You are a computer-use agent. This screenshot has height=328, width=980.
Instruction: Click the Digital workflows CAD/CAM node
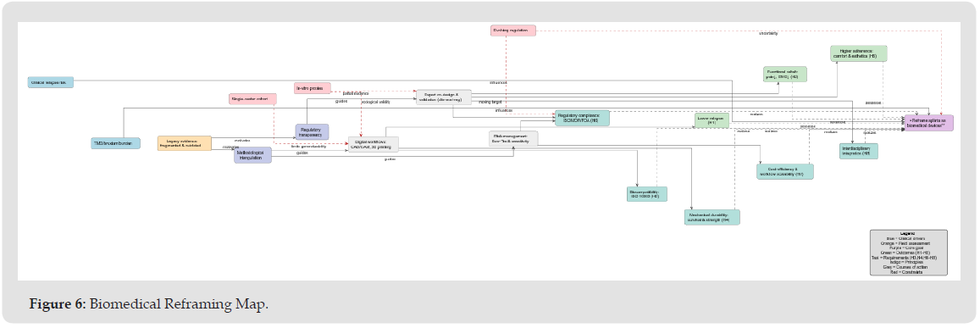(374, 145)
